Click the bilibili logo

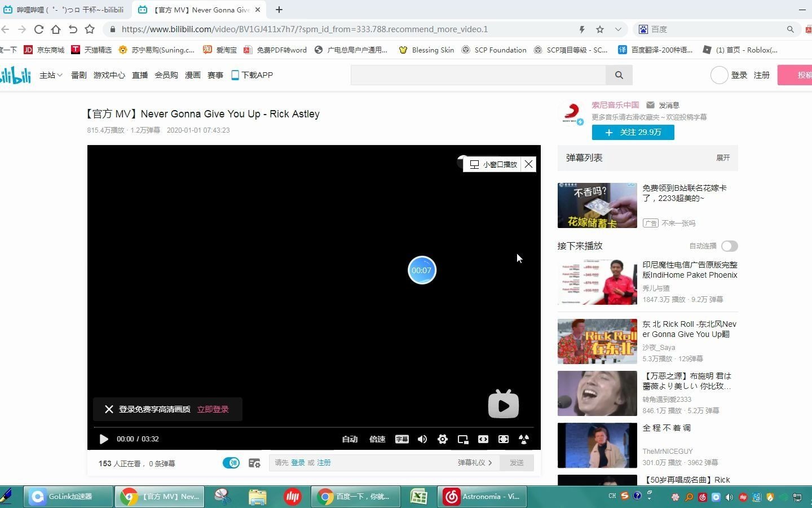(x=15, y=75)
